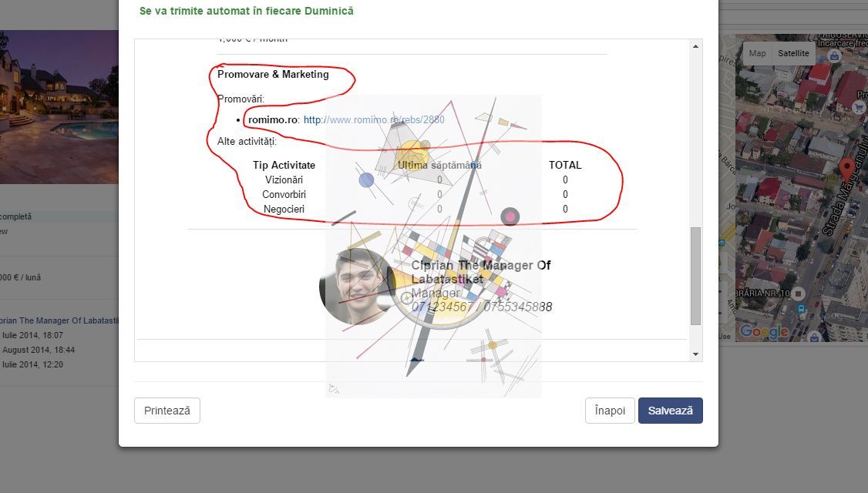
Task: Click the Salvează button
Action: (670, 411)
